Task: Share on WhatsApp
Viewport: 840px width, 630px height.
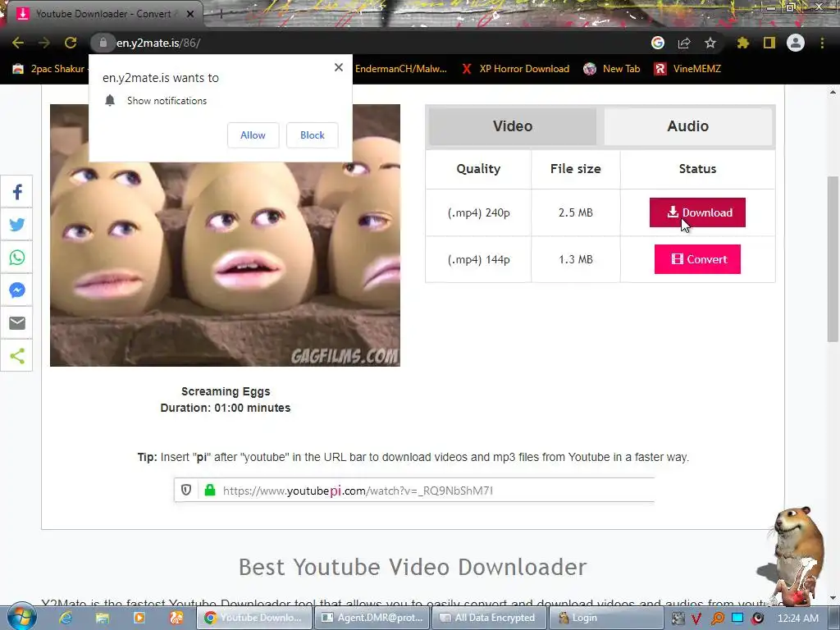Action: pos(17,257)
